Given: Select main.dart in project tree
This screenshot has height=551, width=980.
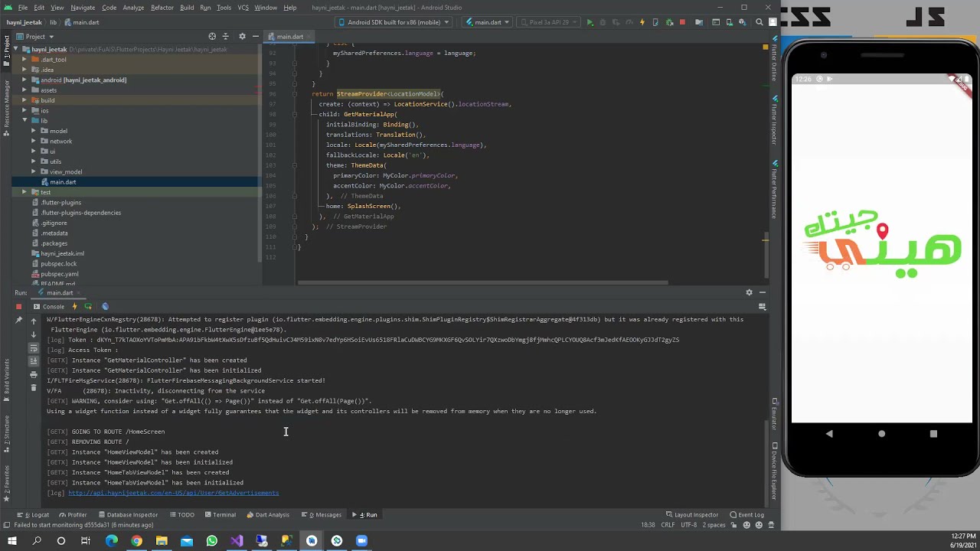Looking at the screenshot, I should (63, 182).
